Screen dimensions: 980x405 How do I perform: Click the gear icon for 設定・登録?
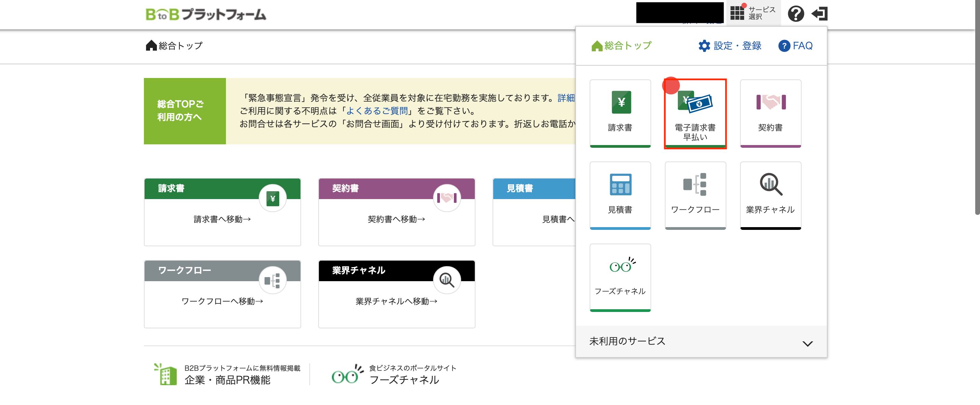click(704, 46)
